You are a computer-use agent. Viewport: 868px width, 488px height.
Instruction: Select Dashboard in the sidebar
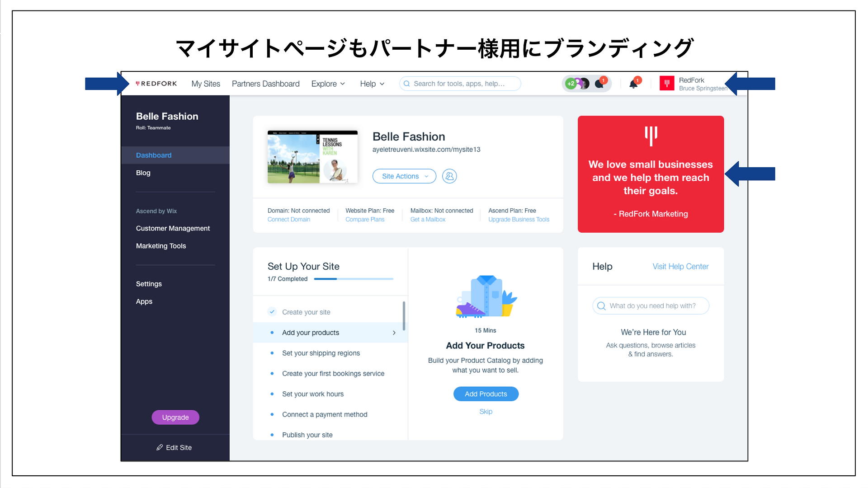pyautogui.click(x=175, y=155)
